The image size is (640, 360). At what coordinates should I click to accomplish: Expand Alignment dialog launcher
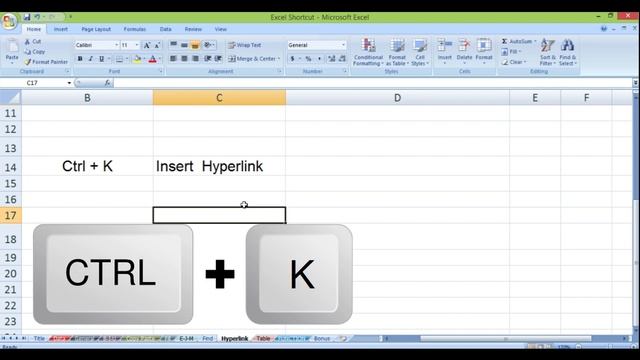280,71
